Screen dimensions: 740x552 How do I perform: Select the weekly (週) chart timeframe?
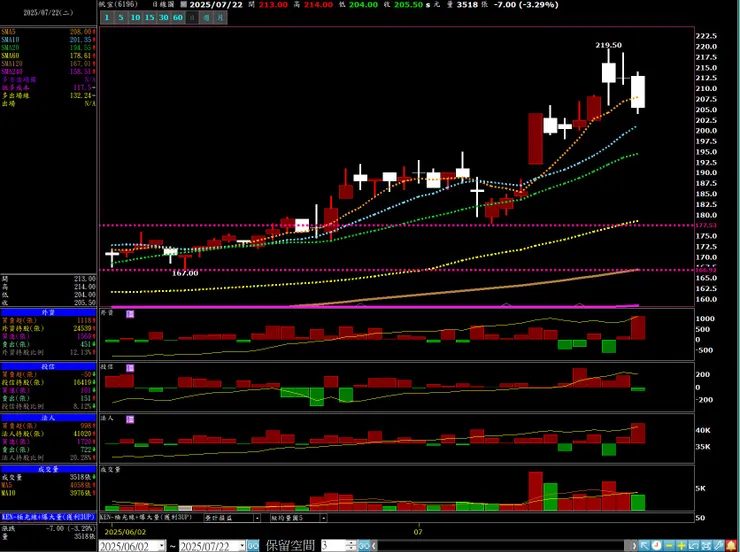(x=206, y=17)
